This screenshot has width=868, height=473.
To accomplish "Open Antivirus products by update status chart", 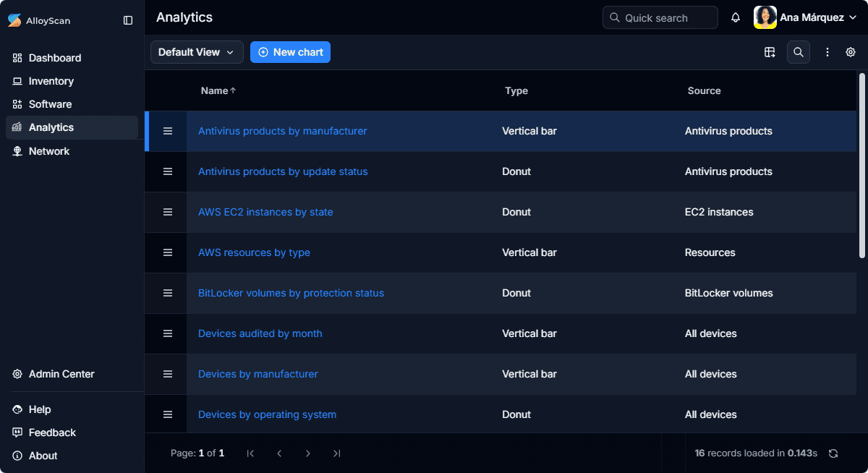I will [x=283, y=171].
